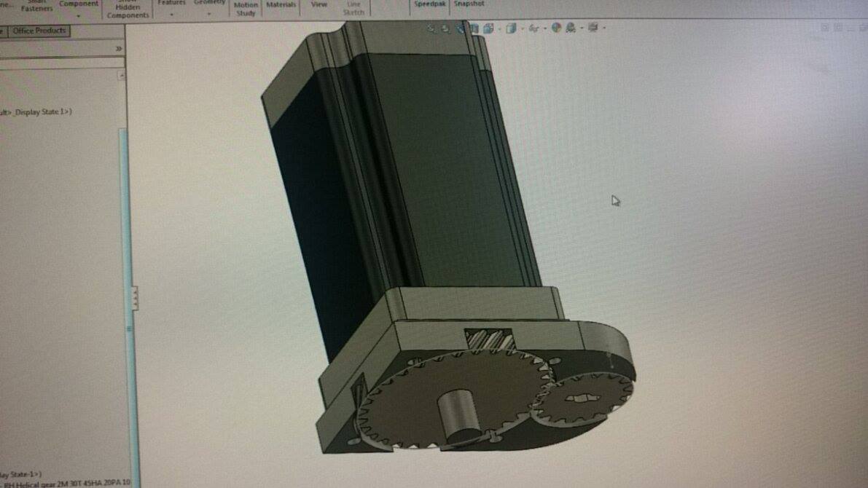Select the RH Helical gear 2M 30T item

point(66,484)
